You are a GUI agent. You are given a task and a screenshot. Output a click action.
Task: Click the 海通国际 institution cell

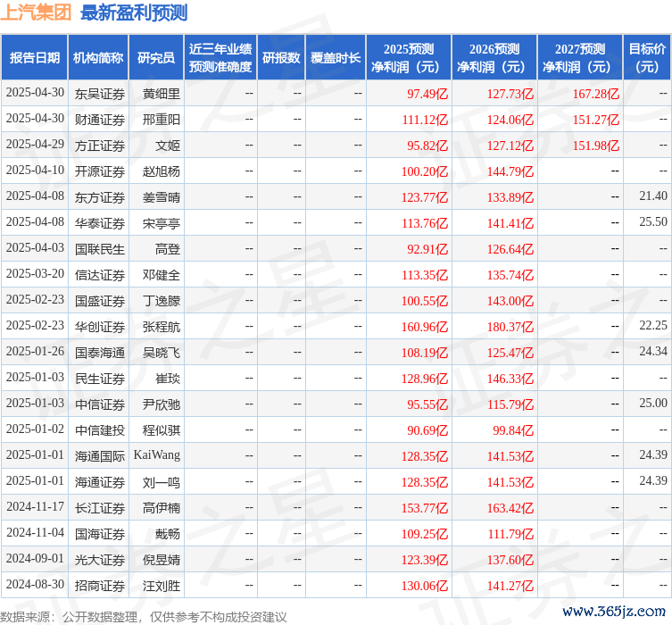point(99,456)
